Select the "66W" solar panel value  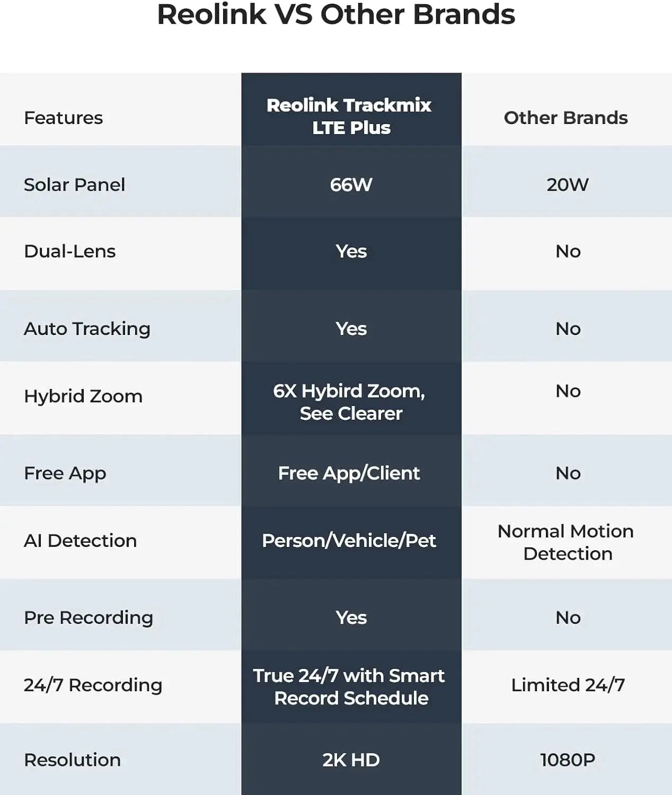coord(351,184)
